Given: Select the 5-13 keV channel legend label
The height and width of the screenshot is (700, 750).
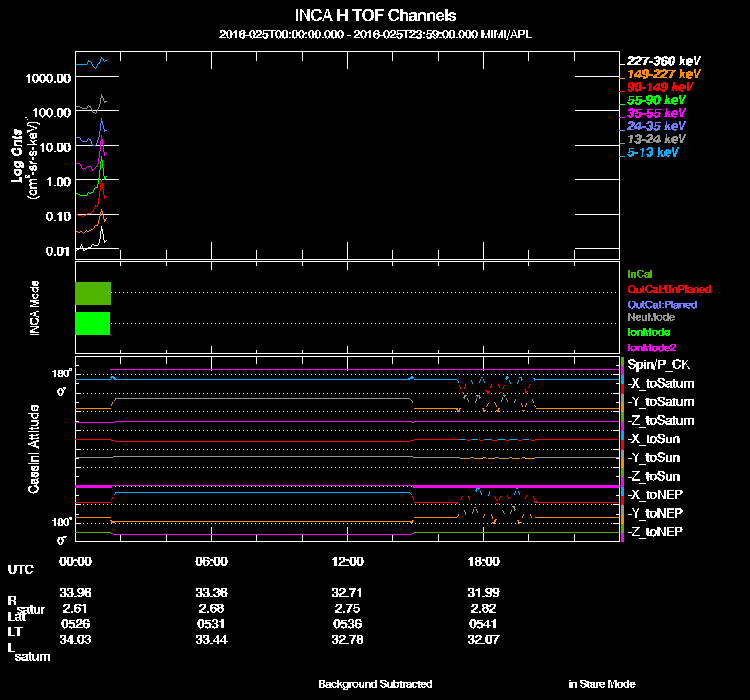Looking at the screenshot, I should [653, 153].
